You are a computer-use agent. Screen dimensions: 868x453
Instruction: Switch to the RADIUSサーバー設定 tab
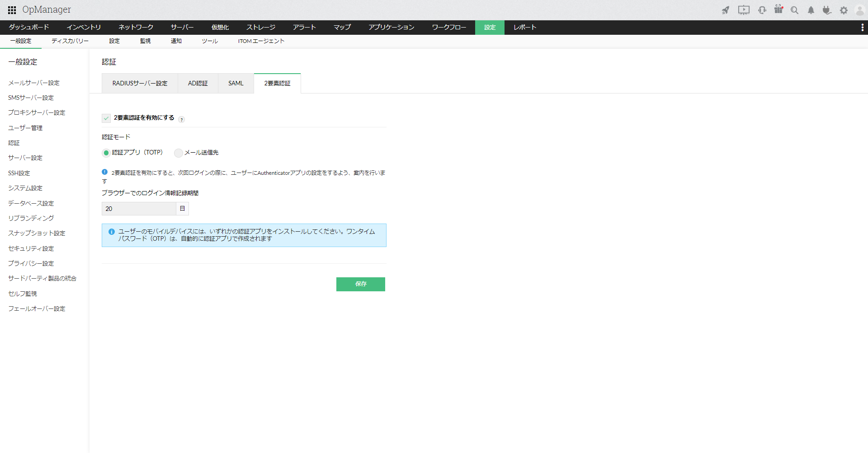(140, 83)
